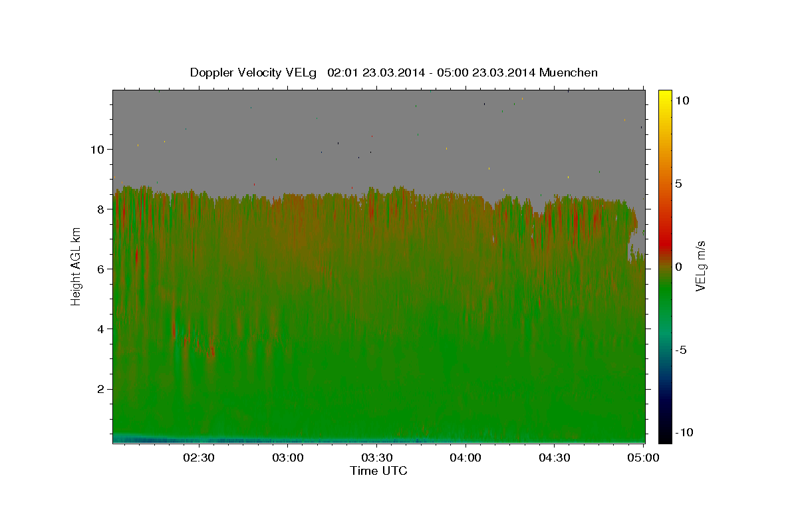This screenshot has width=798, height=532.
Task: Click the plot title 'Doppler Velocity VELg'
Action: coord(253,72)
